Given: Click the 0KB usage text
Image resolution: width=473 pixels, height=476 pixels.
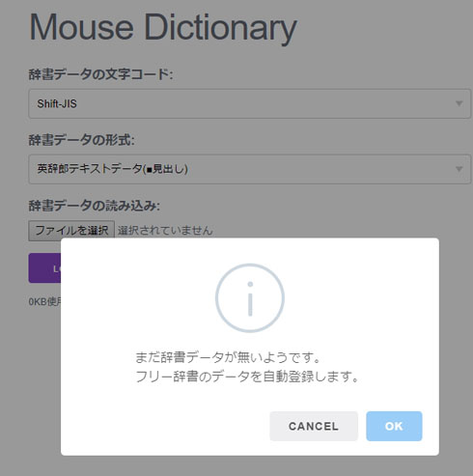Looking at the screenshot, I should (x=44, y=301).
